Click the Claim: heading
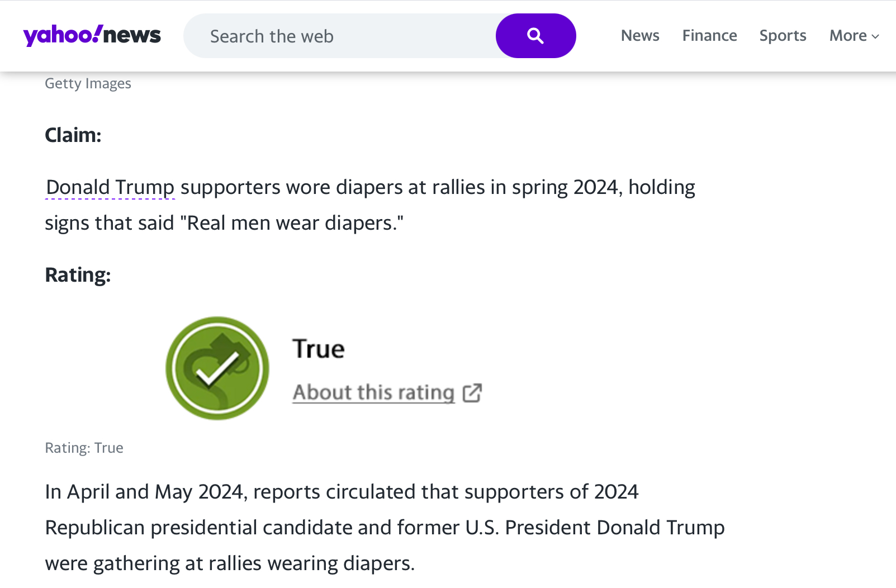Screen dimensions: 896x588 pyautogui.click(x=73, y=135)
